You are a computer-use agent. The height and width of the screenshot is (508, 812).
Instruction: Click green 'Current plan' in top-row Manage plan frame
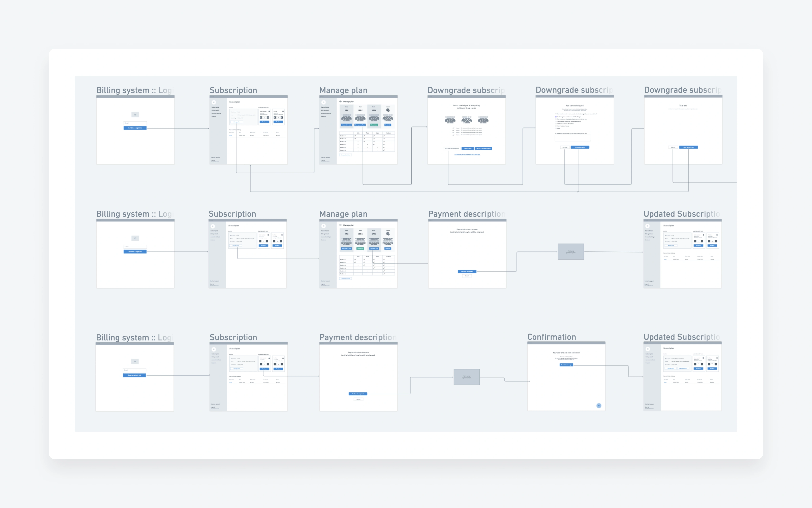pyautogui.click(x=374, y=125)
